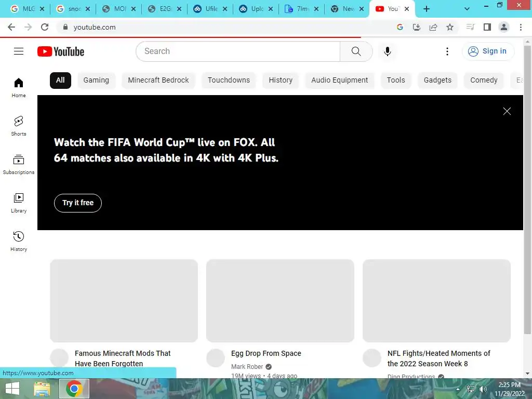
Task: Click the search magnifier button
Action: tap(356, 51)
